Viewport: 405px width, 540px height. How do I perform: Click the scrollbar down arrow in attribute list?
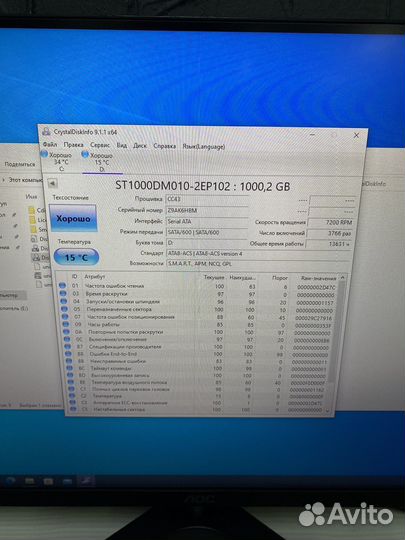tap(327, 410)
